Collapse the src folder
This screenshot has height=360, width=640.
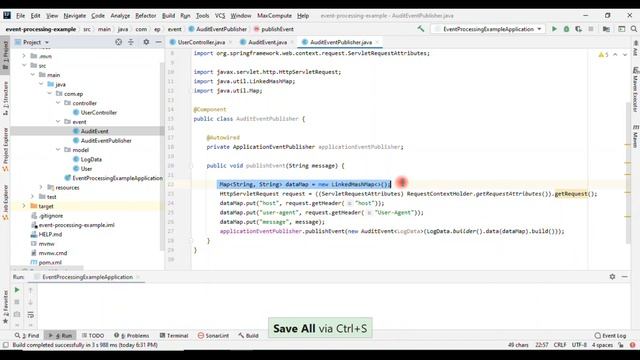(24, 65)
